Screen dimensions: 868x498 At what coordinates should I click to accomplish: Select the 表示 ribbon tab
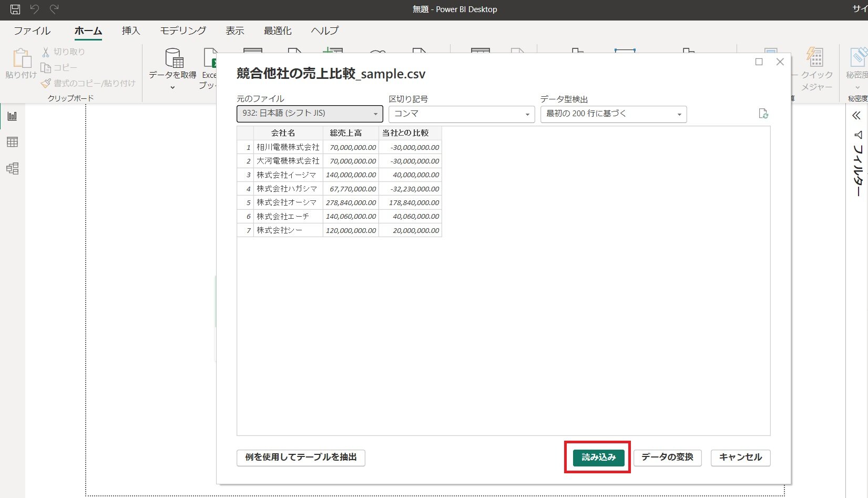pyautogui.click(x=235, y=31)
